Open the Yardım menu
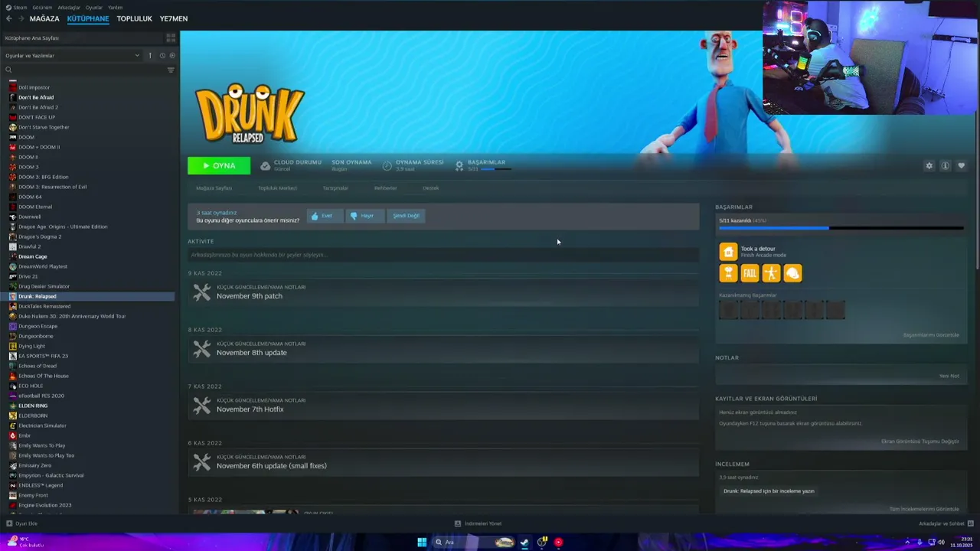This screenshot has height=551, width=980. [x=115, y=8]
